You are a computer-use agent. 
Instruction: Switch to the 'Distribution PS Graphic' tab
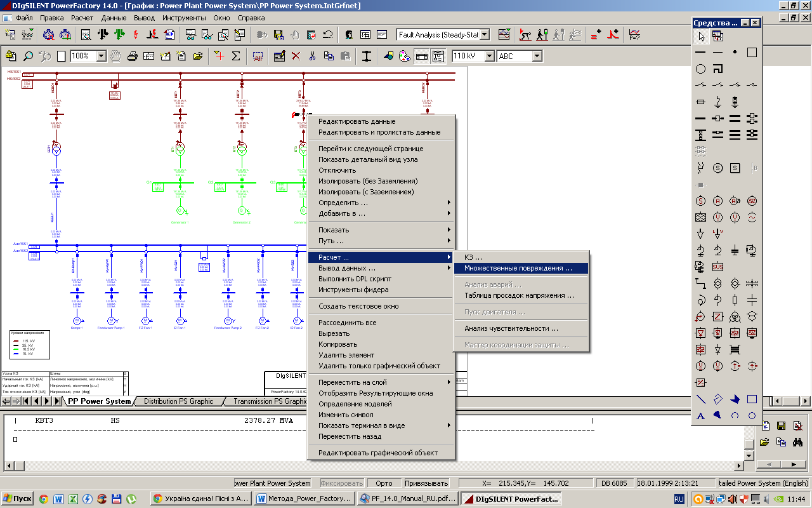(178, 401)
